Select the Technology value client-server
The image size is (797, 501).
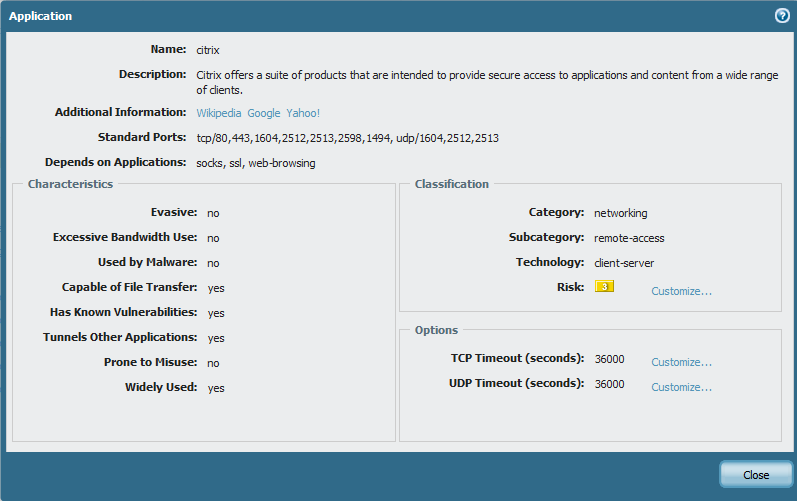[624, 263]
